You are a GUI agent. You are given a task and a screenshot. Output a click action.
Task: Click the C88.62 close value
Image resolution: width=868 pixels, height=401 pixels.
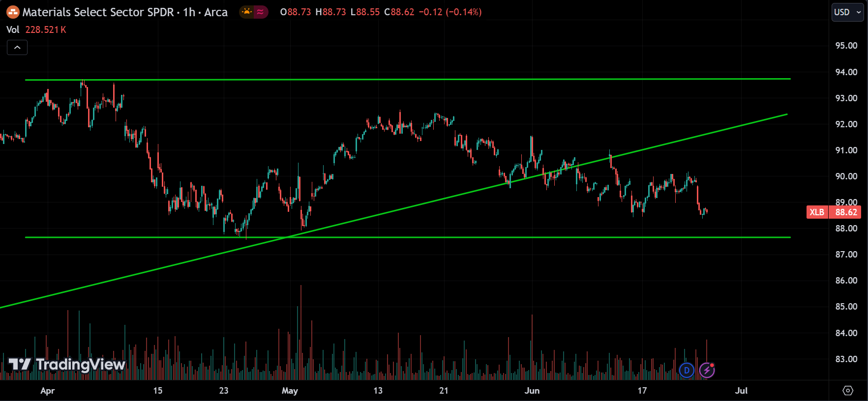coord(399,12)
